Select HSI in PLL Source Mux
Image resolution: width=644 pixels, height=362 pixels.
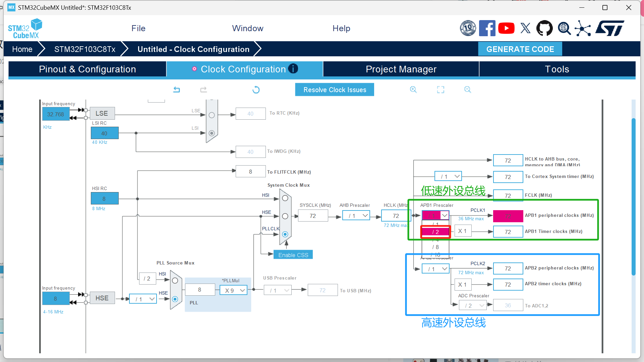(x=175, y=281)
